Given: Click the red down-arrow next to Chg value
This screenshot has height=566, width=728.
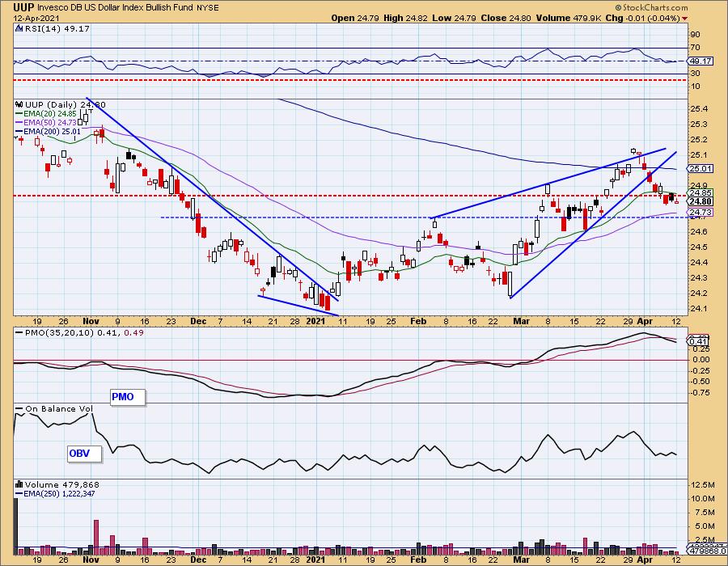Looking at the screenshot, I should [684, 19].
